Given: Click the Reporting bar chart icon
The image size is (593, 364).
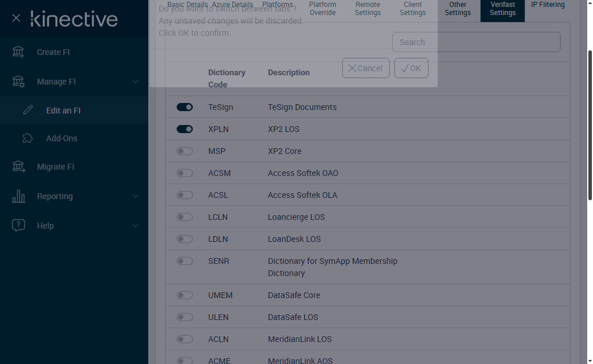Looking at the screenshot, I should point(18,196).
